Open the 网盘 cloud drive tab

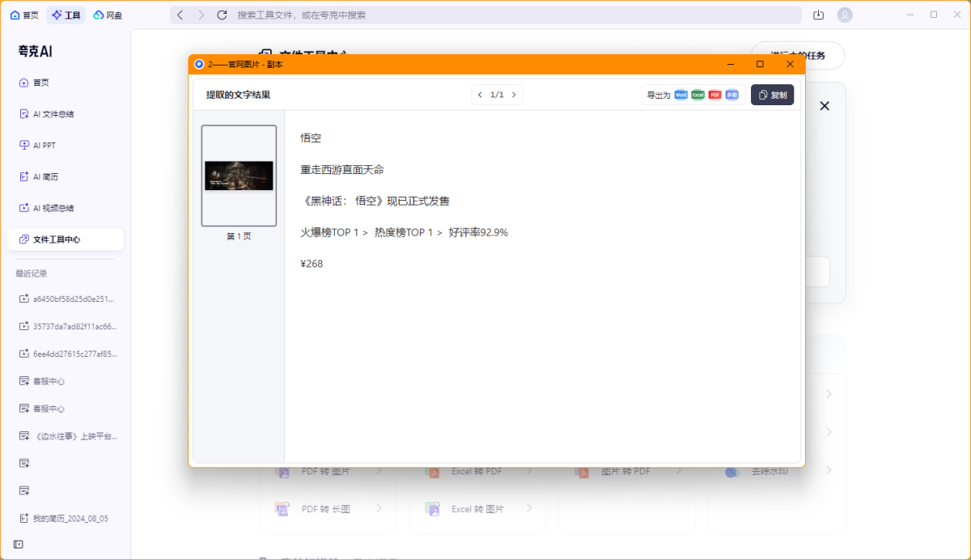(x=108, y=15)
